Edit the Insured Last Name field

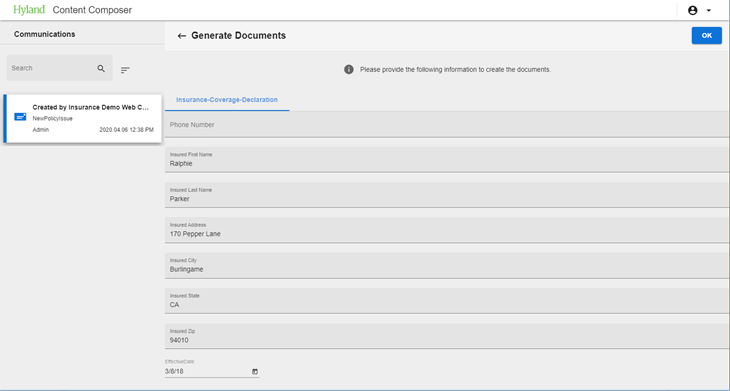(x=447, y=195)
